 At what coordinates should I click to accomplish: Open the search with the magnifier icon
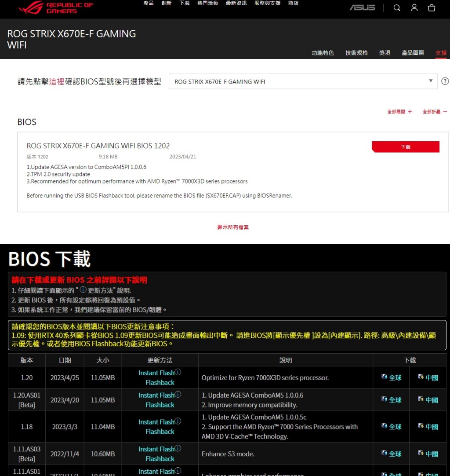396,7
